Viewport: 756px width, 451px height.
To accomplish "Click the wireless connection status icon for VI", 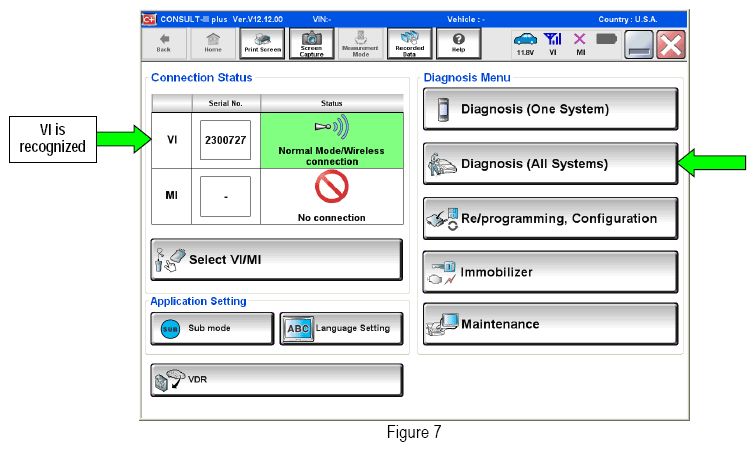I will (331, 127).
